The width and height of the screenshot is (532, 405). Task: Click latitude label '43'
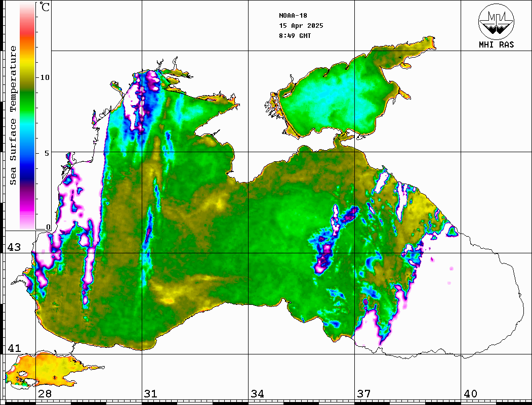coord(14,247)
